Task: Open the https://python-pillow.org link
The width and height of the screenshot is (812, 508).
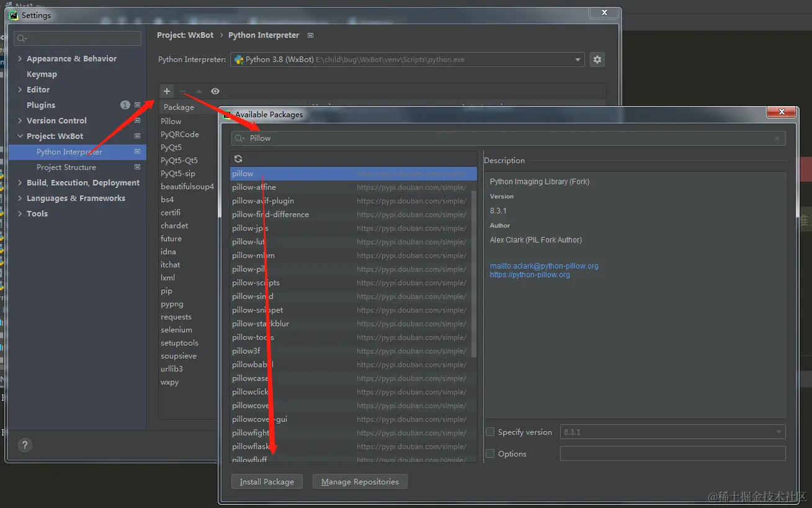Action: 530,275
